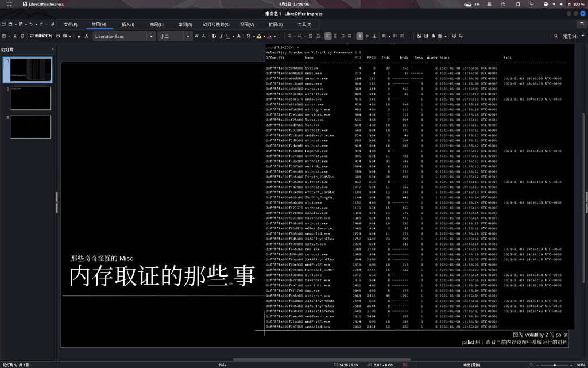Viewport: 588px width, 368px height.
Task: Open the hamburger main menu
Action: (582, 24)
